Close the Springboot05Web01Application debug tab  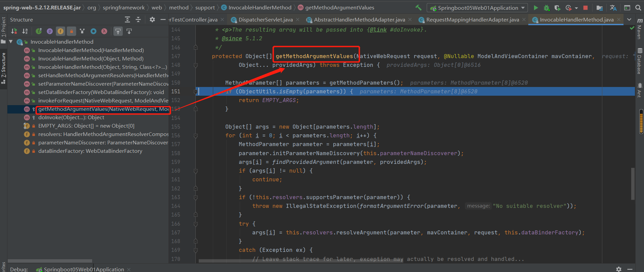pyautogui.click(x=129, y=269)
